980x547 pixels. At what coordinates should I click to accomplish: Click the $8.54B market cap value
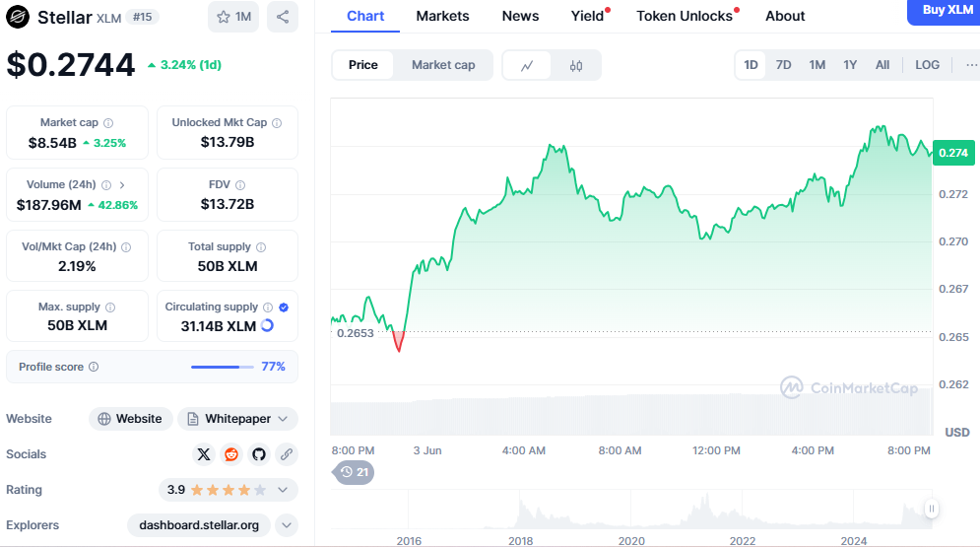52,143
